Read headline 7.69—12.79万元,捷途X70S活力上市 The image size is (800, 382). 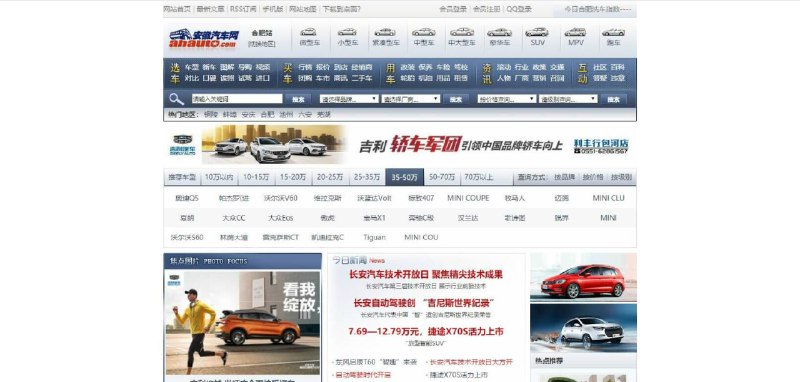pyautogui.click(x=426, y=332)
